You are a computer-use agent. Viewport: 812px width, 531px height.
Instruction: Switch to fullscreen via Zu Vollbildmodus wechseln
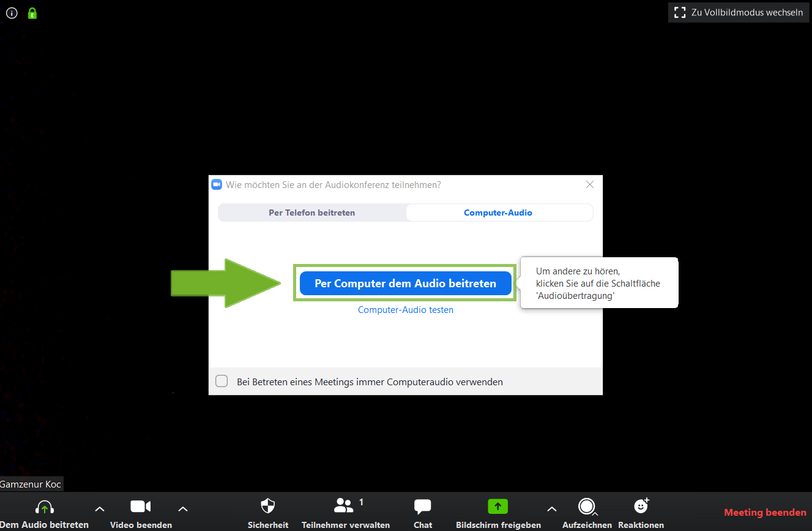tap(738, 12)
